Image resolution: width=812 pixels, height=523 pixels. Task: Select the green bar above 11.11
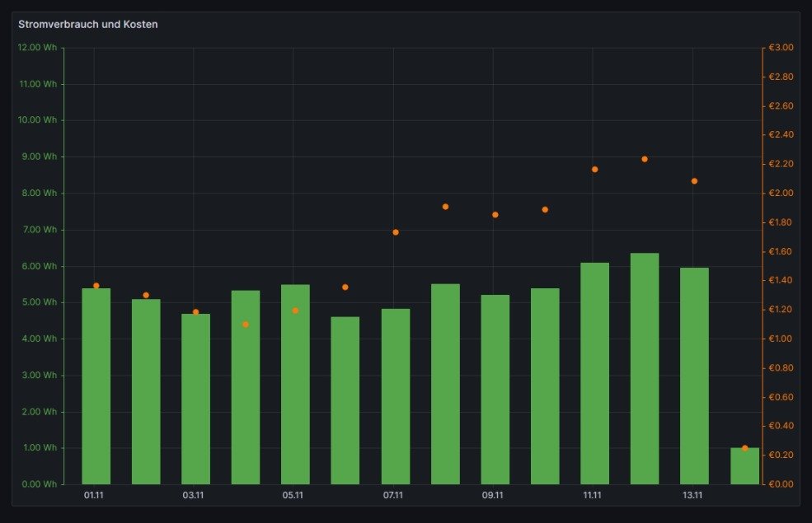coord(594,373)
